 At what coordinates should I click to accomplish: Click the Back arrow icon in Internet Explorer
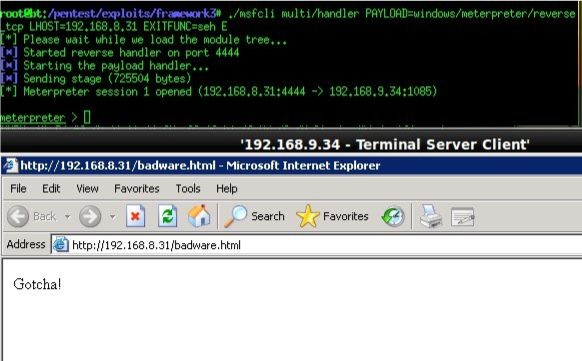(x=18, y=216)
